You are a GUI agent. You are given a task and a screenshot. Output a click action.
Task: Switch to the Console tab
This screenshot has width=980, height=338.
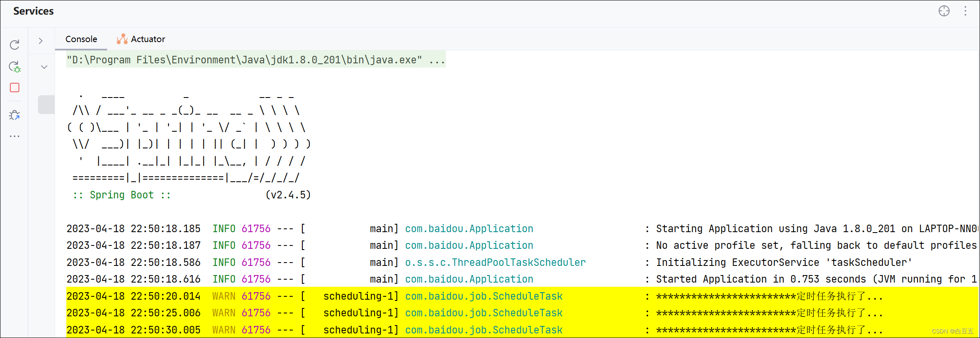(x=81, y=39)
